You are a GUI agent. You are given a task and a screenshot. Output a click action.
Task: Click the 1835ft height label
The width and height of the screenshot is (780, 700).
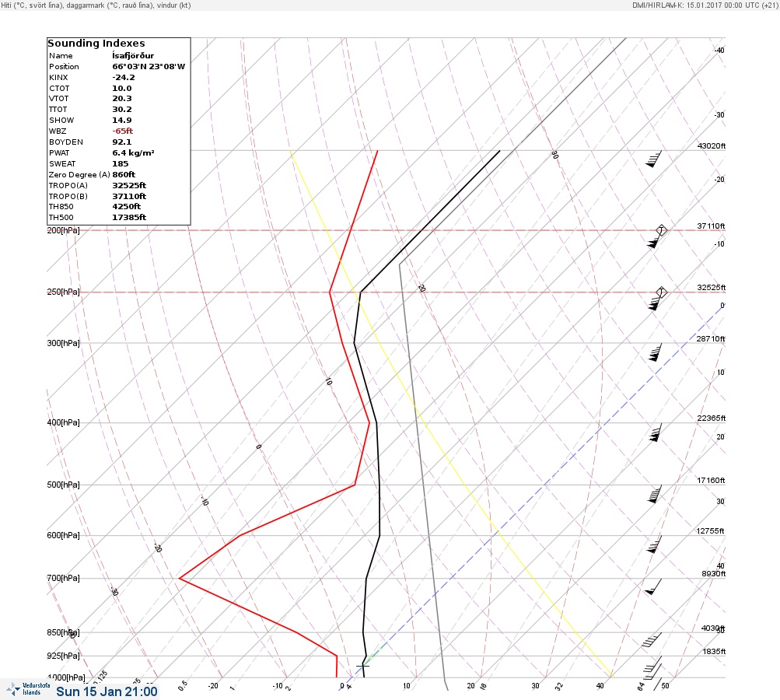[x=715, y=651]
